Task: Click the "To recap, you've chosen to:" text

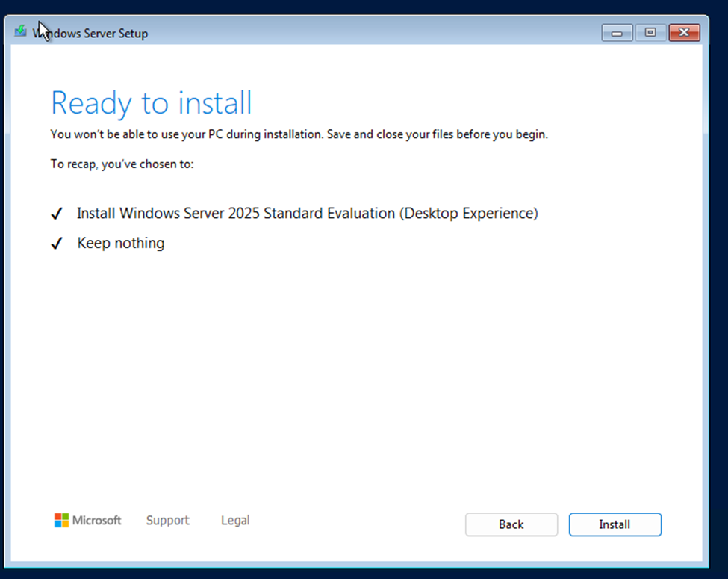Action: 122,164
